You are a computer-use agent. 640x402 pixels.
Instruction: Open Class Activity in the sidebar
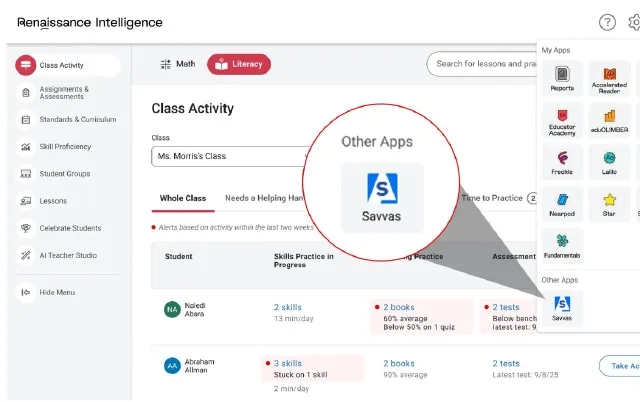pos(68,65)
